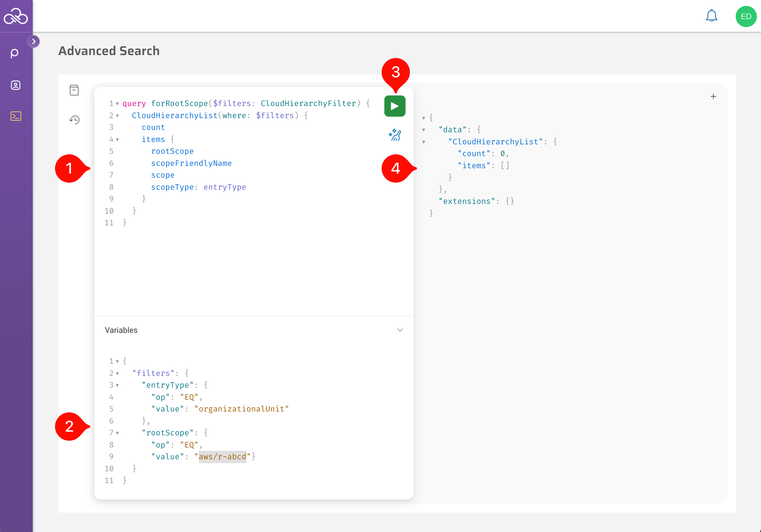
Task: Open the user profile icon in the sidebar
Action: click(16, 85)
